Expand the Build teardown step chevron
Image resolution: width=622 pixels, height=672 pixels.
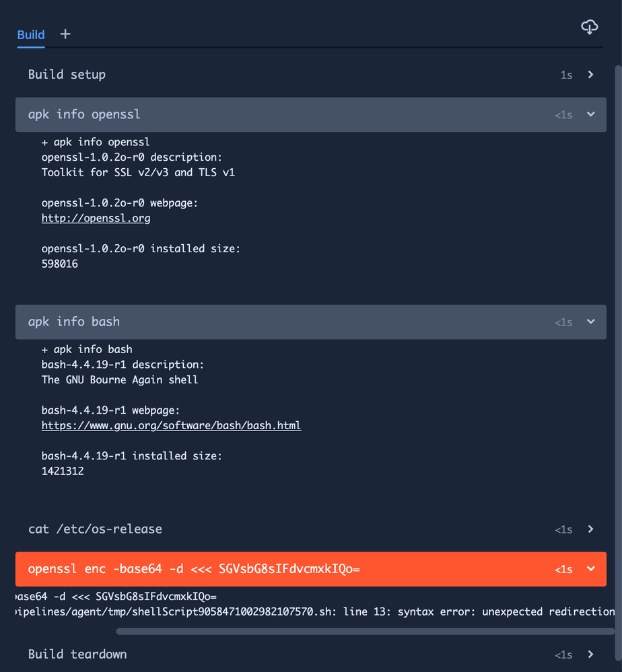(590, 655)
